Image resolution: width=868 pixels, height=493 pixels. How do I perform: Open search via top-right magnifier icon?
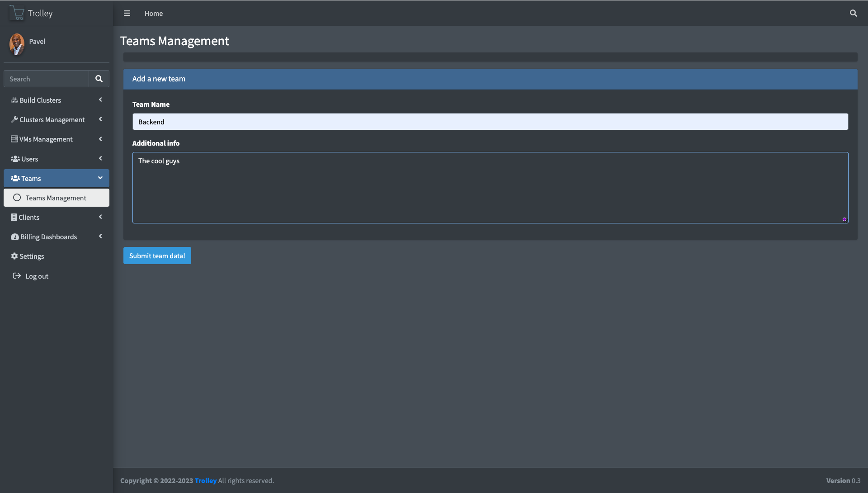click(x=853, y=14)
